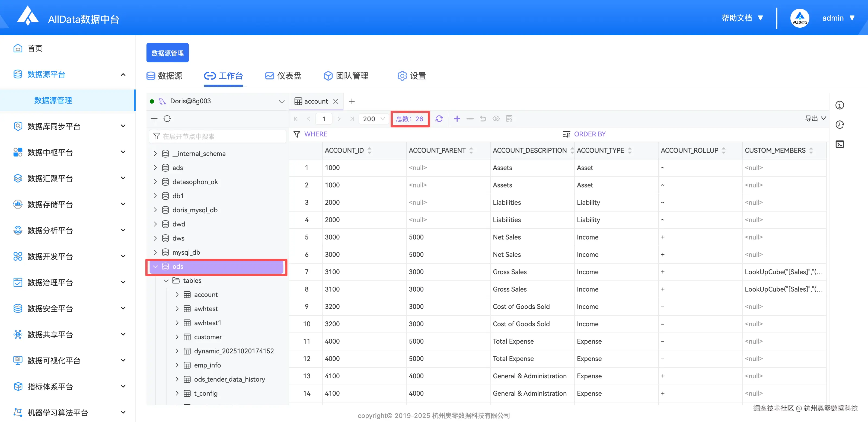The width and height of the screenshot is (868, 422).
Task: Click the page number input field
Action: click(324, 119)
